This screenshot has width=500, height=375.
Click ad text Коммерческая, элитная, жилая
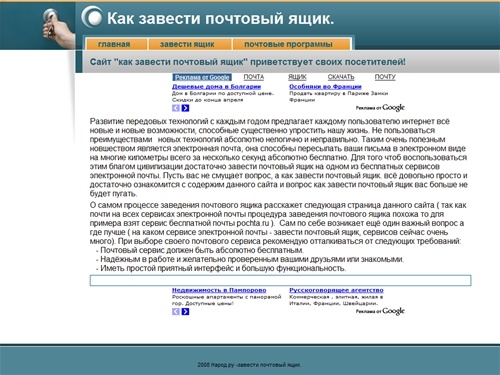pyautogui.click(x=336, y=297)
